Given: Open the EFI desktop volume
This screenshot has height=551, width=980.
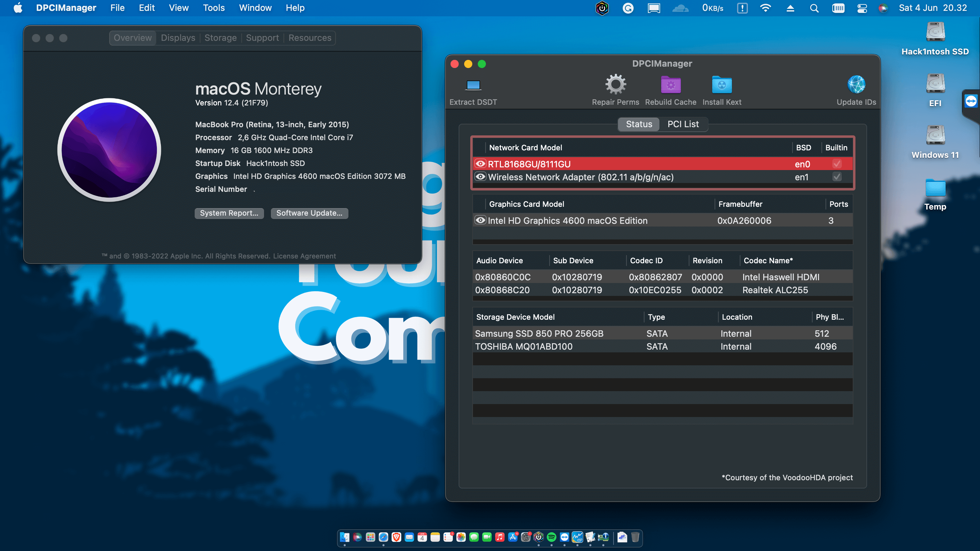Looking at the screenshot, I should coord(935,83).
